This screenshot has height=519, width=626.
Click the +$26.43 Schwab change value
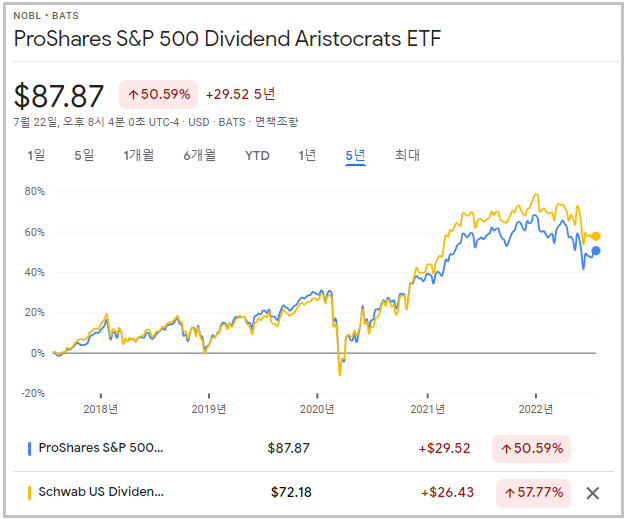tap(448, 492)
